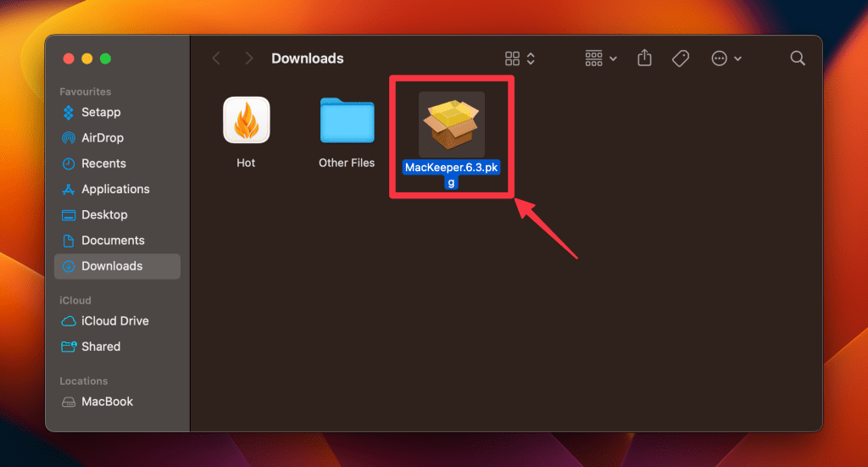This screenshot has height=467, width=868.
Task: Open the view mode up-down chevron
Action: [531, 58]
